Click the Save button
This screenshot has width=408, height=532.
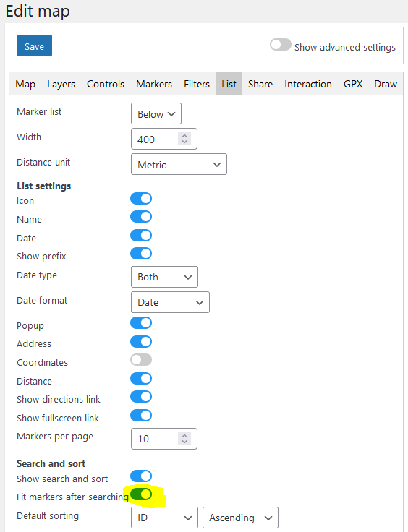pos(34,46)
